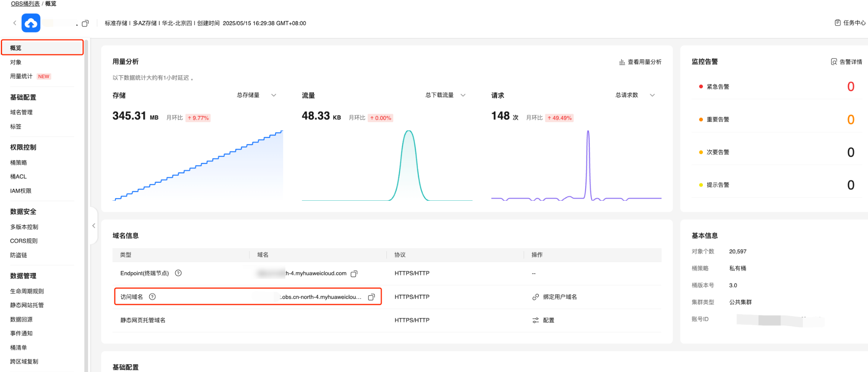Select 生命周期规则 from sidebar

click(x=27, y=291)
